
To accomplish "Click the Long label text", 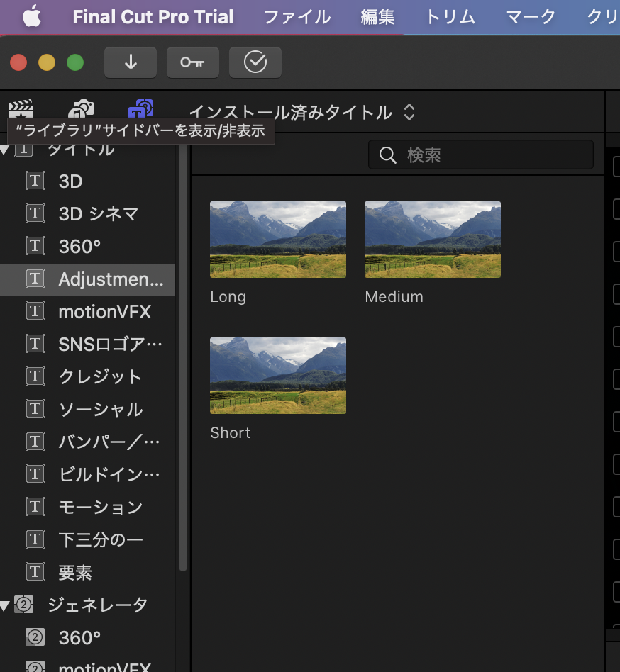I will pyautogui.click(x=228, y=296).
